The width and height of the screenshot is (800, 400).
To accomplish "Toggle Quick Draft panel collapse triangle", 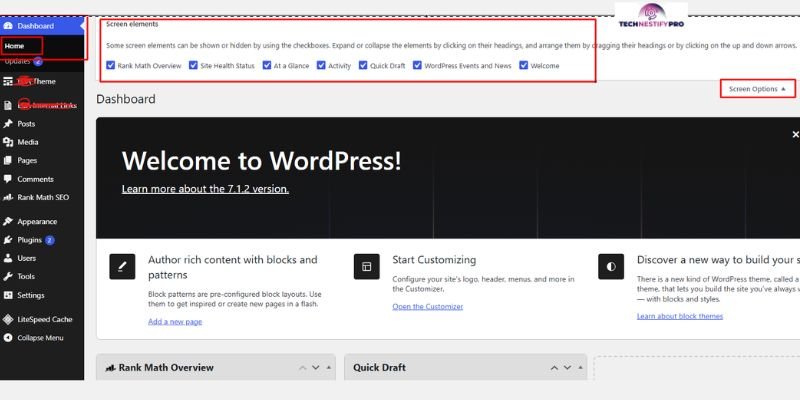I will point(580,368).
